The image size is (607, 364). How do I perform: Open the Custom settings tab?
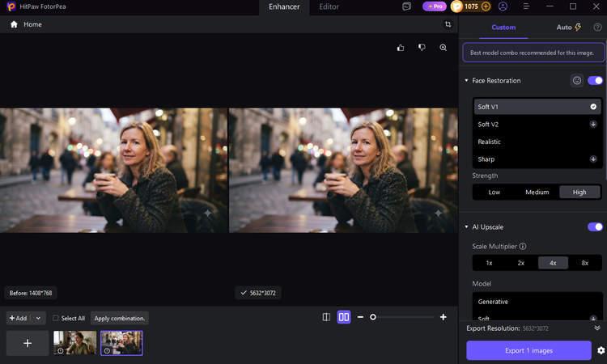coord(503,27)
